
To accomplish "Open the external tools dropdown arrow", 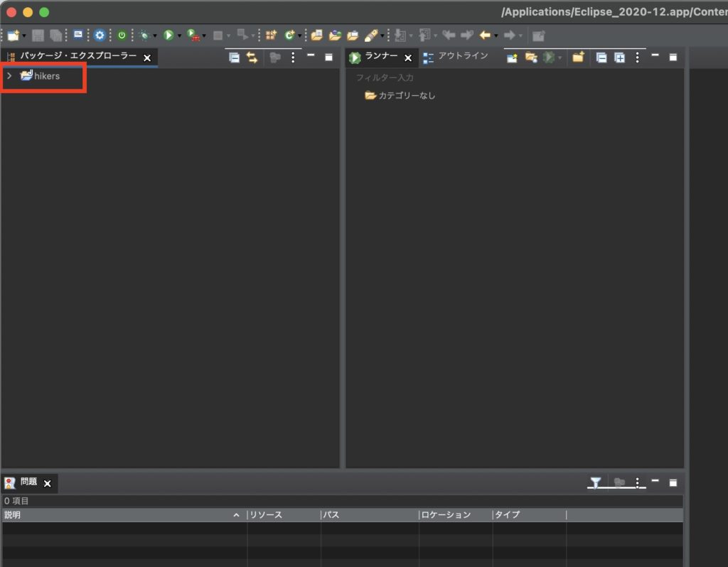I will click(x=204, y=36).
